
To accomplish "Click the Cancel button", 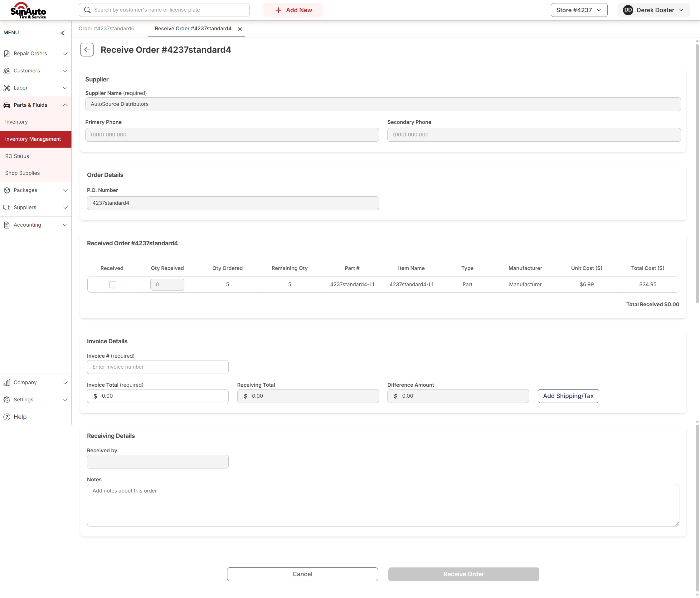I will [x=302, y=574].
